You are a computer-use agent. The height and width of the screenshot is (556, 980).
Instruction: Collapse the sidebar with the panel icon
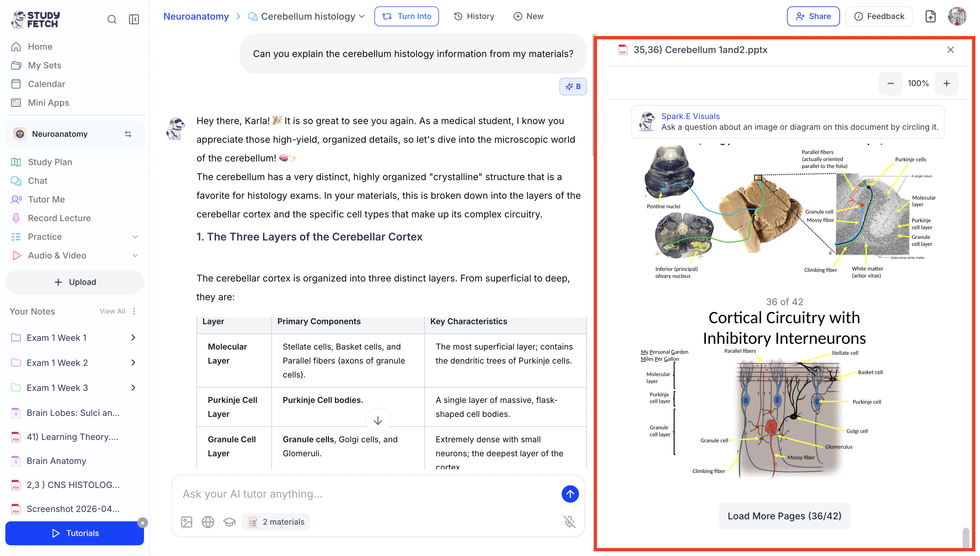click(x=134, y=19)
